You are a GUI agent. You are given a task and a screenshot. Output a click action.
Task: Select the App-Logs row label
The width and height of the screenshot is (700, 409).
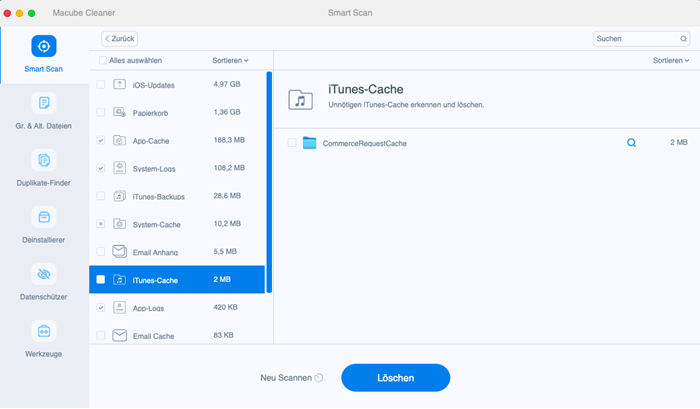click(148, 308)
